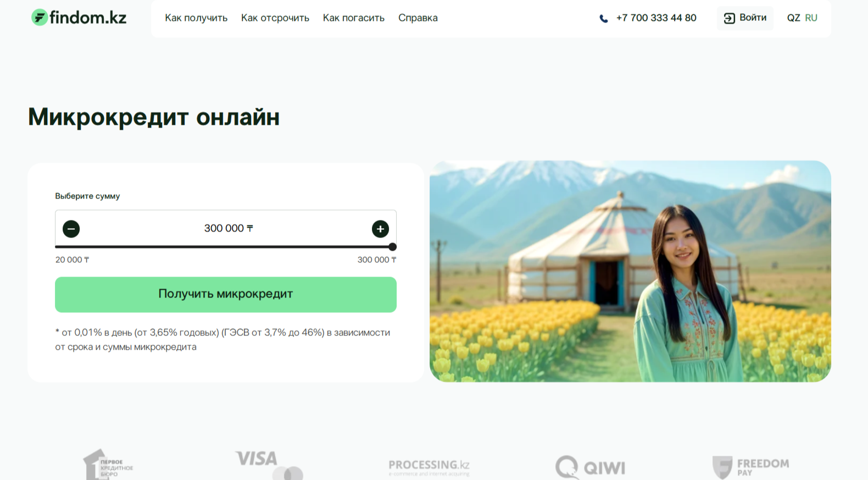The image size is (868, 480).
Task: Click the Войти login button
Action: coord(745,18)
